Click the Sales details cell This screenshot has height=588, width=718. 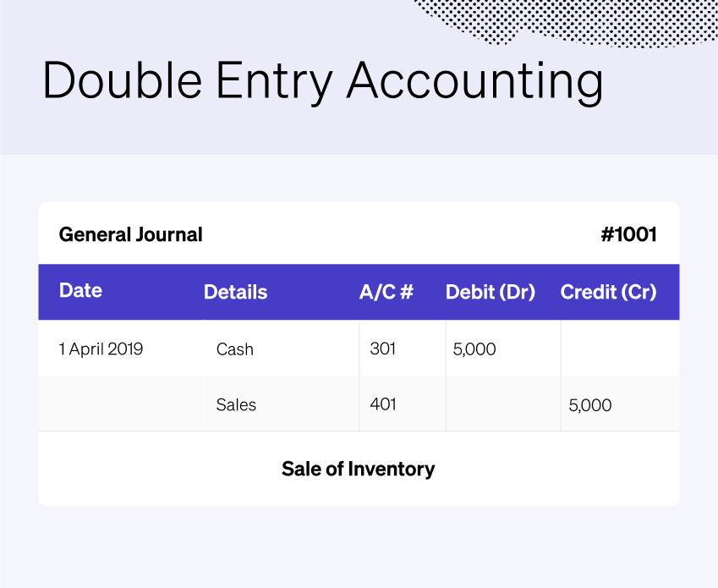[236, 404]
